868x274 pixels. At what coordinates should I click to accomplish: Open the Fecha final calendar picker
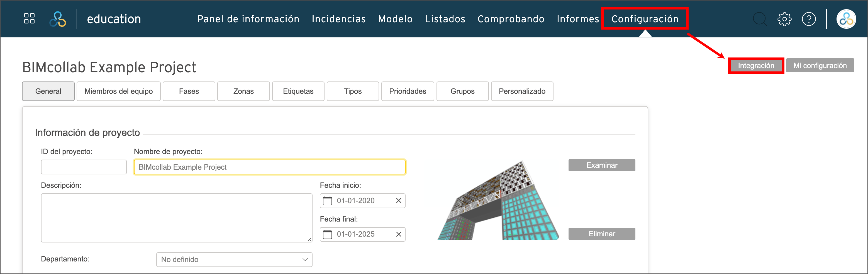pos(327,234)
